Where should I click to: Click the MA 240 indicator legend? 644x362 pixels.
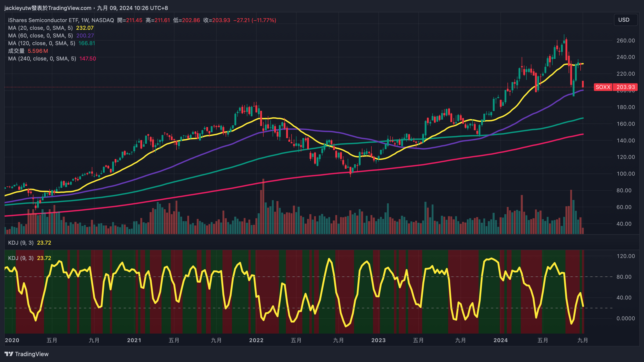42,58
